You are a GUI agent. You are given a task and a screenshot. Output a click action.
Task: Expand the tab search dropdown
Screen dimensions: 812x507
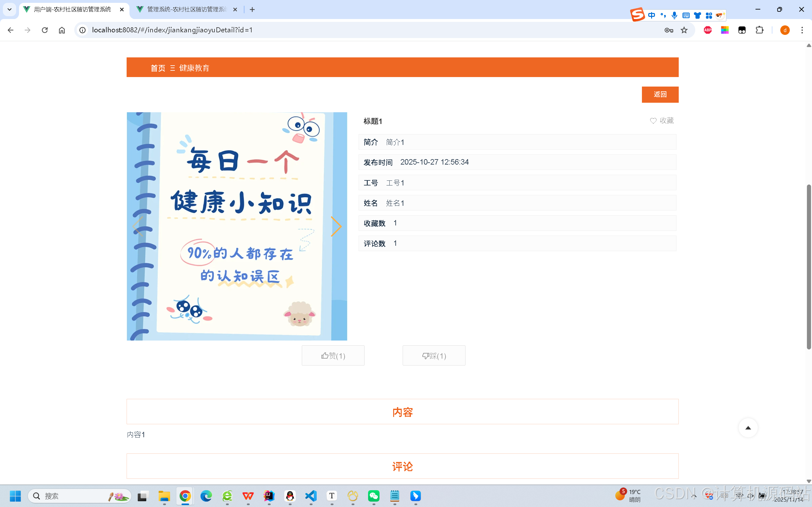click(10, 10)
